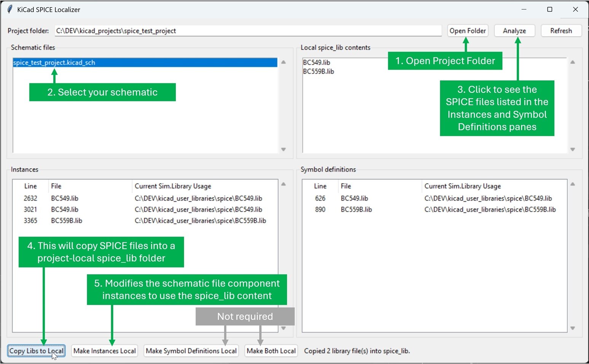Click the BC559B.lib file cell beside line 890
This screenshot has width=589, height=364.
356,209
